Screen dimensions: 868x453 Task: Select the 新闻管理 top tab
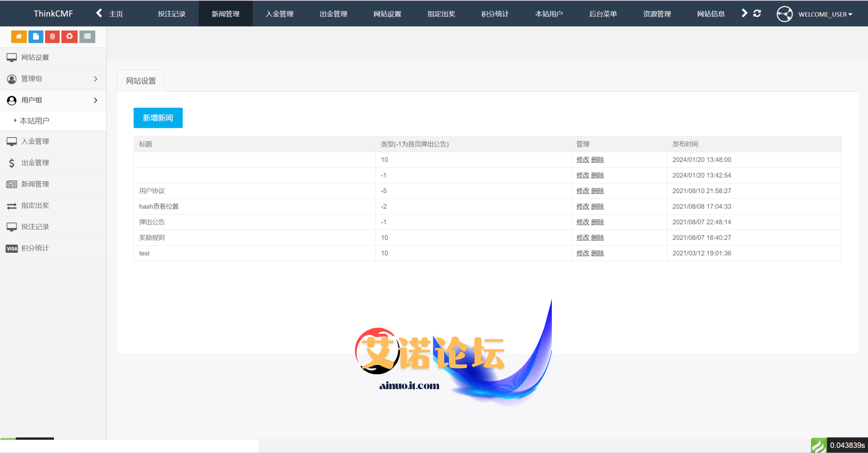tap(225, 14)
